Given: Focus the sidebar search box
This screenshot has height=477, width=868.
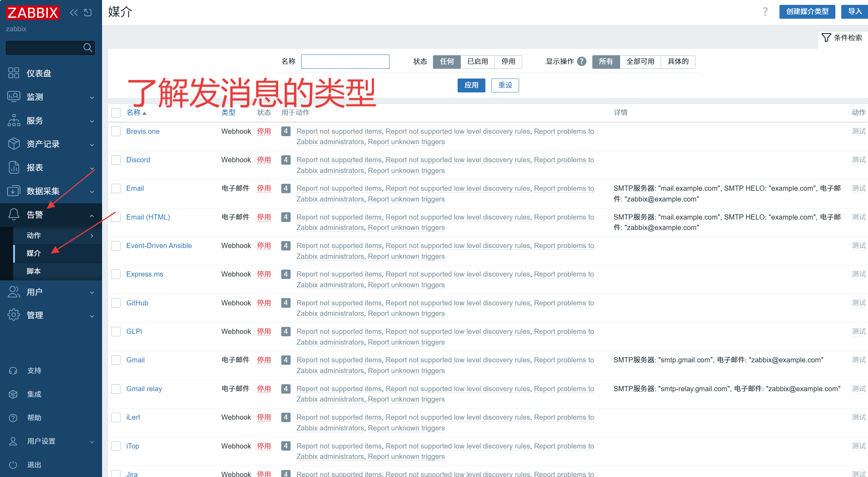Looking at the screenshot, I should coord(50,48).
